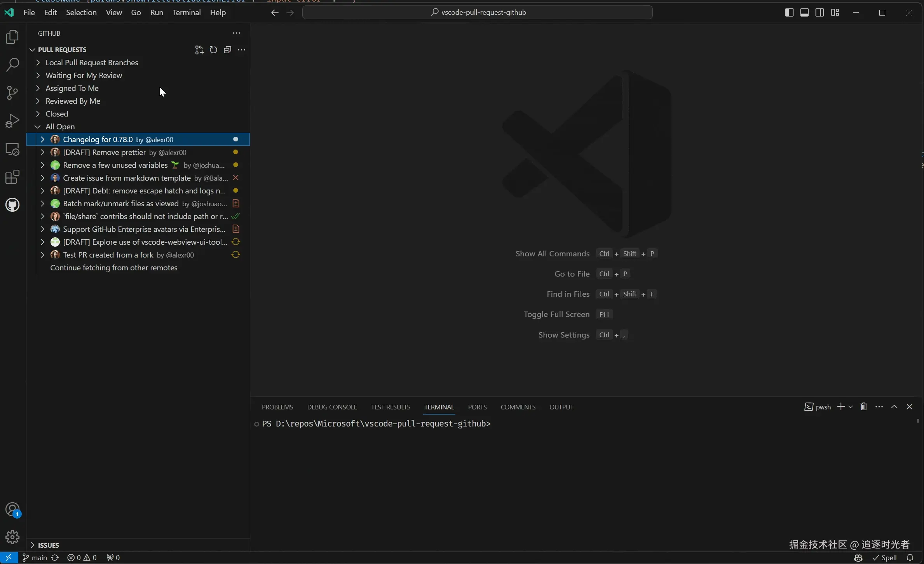Open the GitHub view in activity bar
Image resolution: width=924 pixels, height=564 pixels.
click(12, 205)
